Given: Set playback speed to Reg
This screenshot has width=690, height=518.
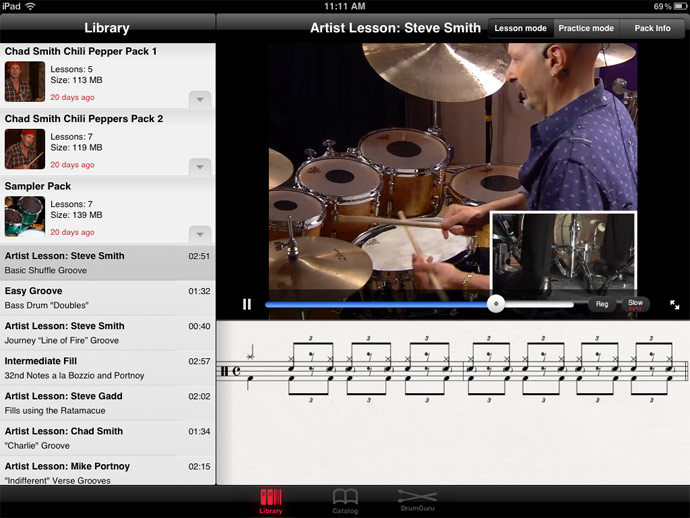Looking at the screenshot, I should tap(602, 304).
